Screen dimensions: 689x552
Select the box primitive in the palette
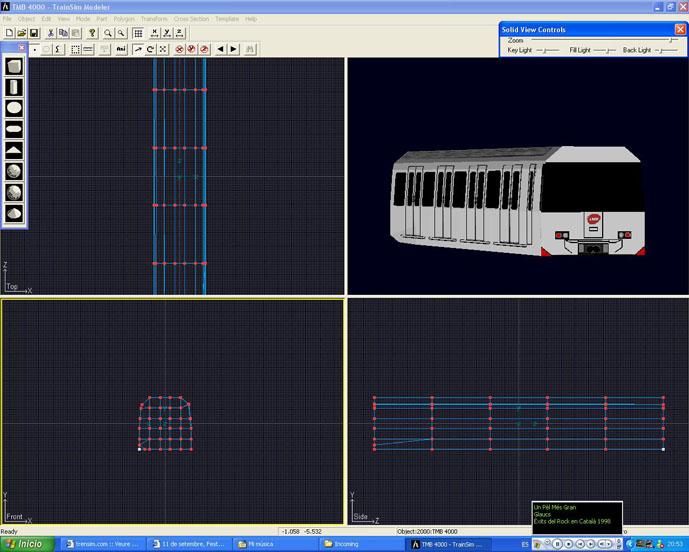click(x=14, y=67)
